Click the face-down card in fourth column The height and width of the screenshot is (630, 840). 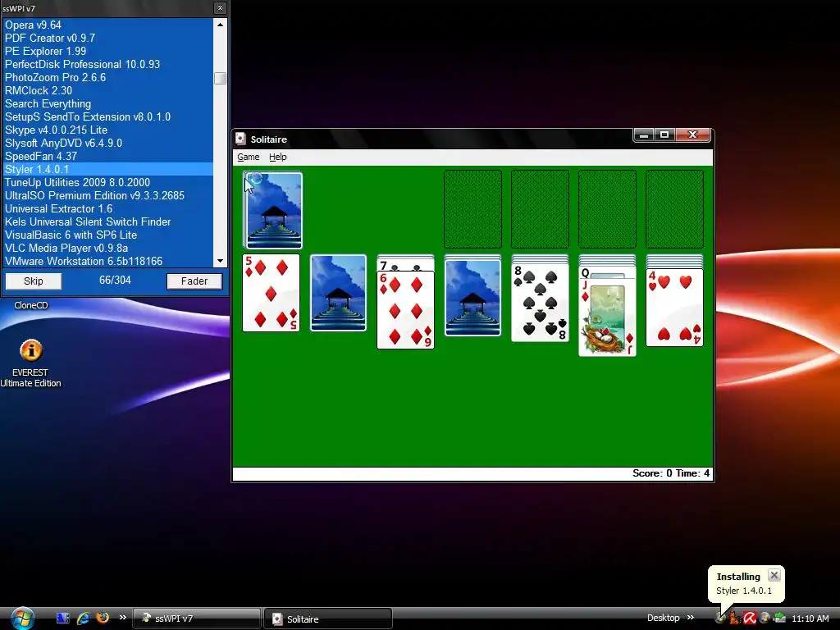pos(472,298)
